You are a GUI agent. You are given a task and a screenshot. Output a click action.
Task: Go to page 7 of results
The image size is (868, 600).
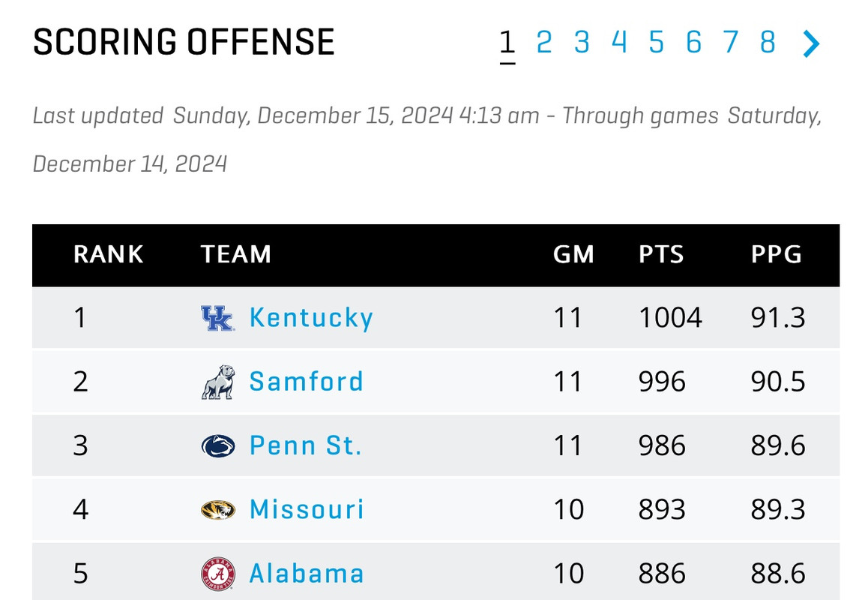[731, 43]
